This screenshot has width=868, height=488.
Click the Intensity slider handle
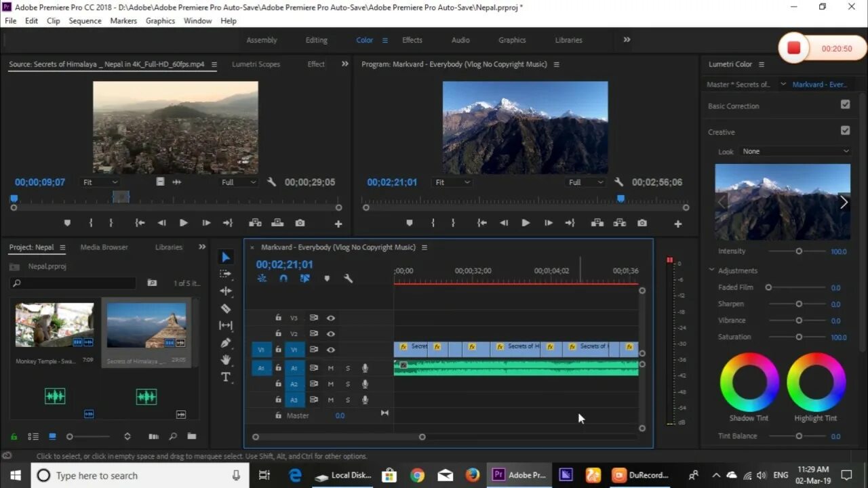pyautogui.click(x=799, y=251)
